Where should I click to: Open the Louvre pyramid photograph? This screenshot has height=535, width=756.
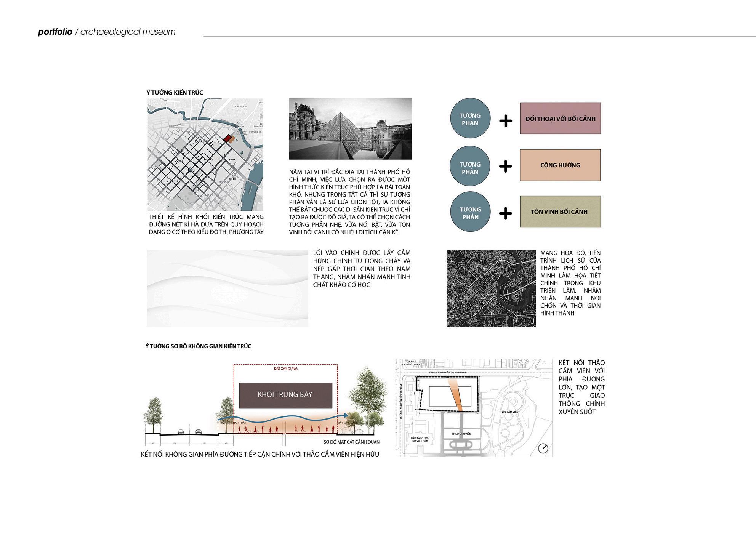pyautogui.click(x=350, y=129)
